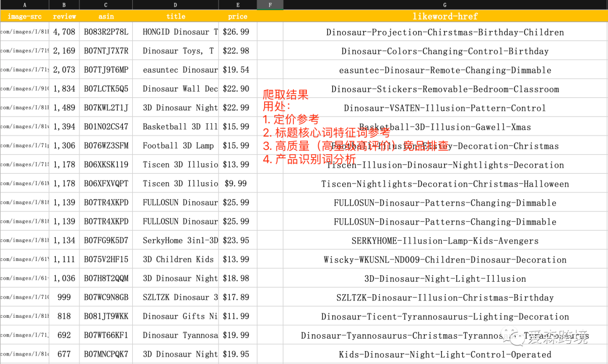Select column G header
The height and width of the screenshot is (364, 608).
click(x=445, y=5)
